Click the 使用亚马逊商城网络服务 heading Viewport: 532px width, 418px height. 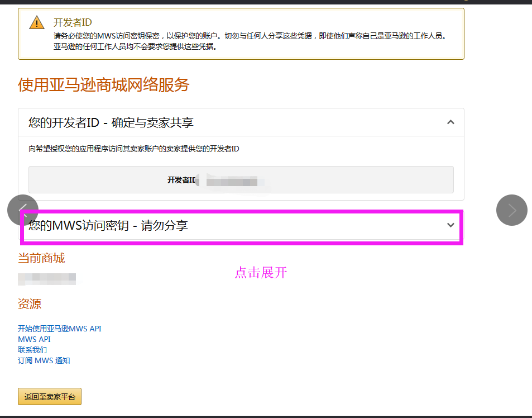pyautogui.click(x=103, y=84)
